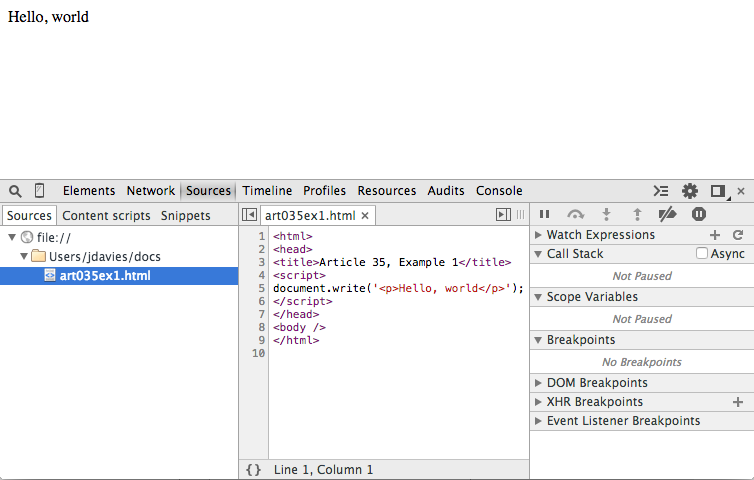
Task: Click the <body /> code line
Action: pos(299,327)
